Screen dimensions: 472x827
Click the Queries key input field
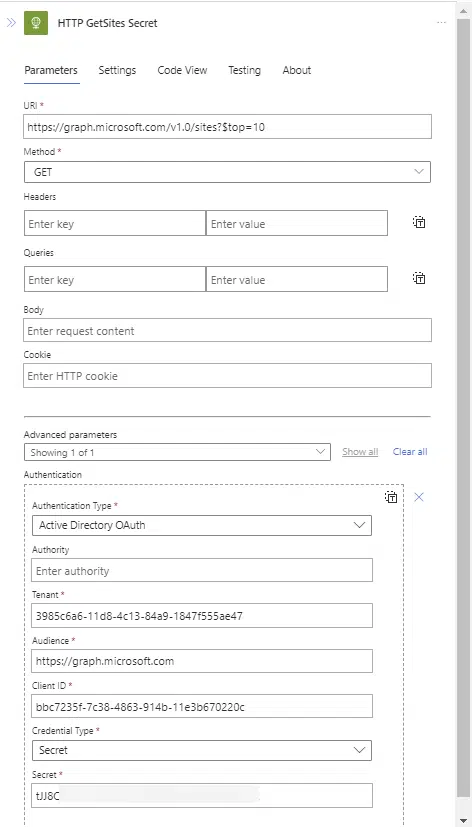114,279
